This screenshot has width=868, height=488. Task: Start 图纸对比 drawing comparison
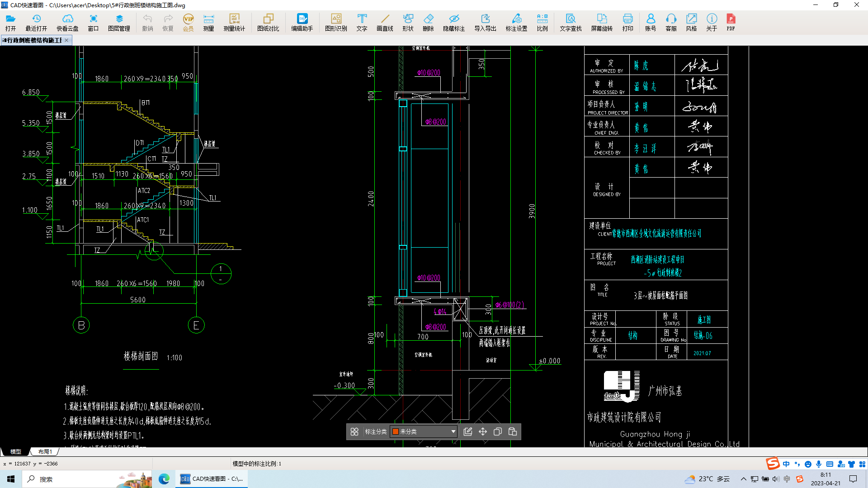click(268, 22)
